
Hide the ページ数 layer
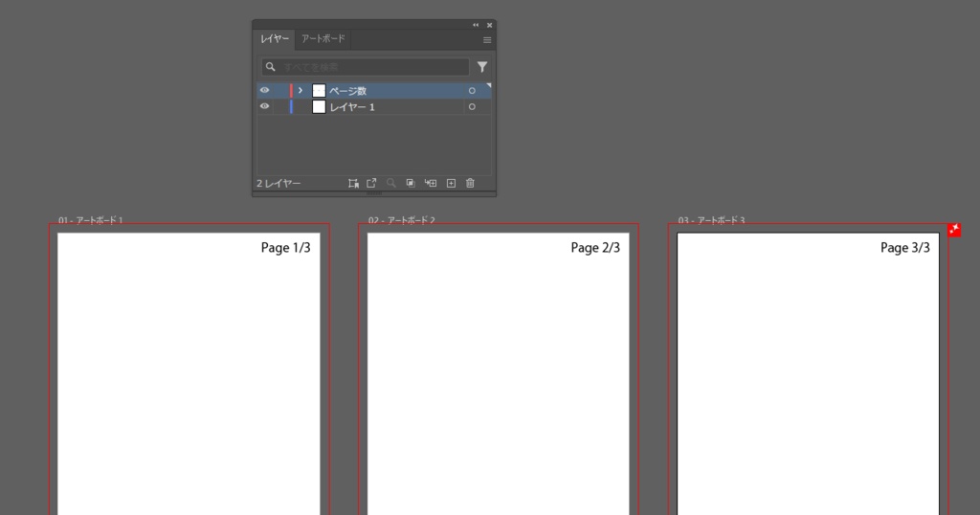pos(264,91)
